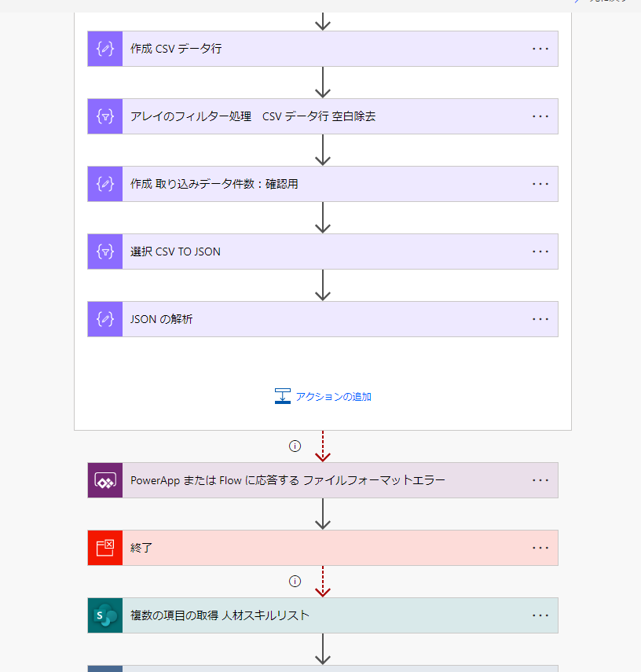Open the ellipsis menu for the 終了 action
Image resolution: width=641 pixels, height=672 pixels.
pos(540,548)
